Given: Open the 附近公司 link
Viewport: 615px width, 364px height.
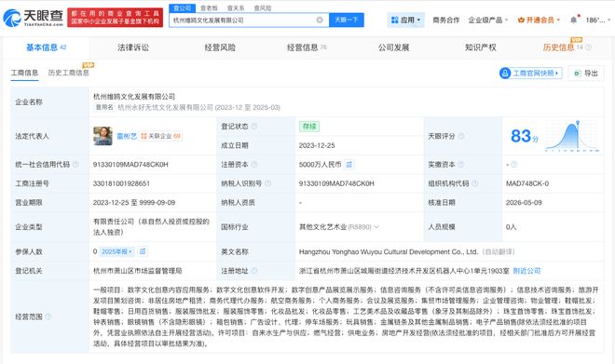Looking at the screenshot, I should pyautogui.click(x=526, y=271).
